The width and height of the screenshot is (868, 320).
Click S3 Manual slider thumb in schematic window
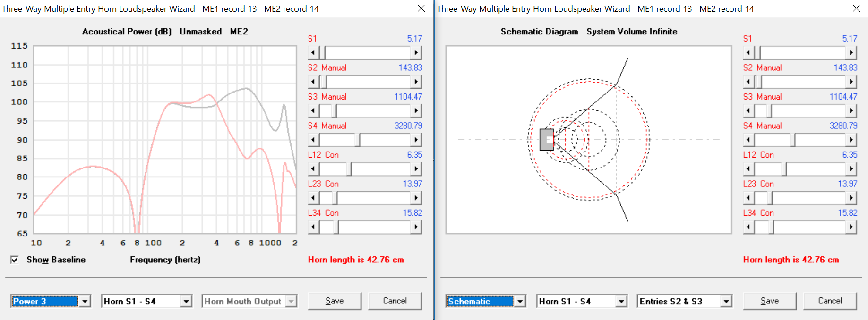(x=769, y=111)
